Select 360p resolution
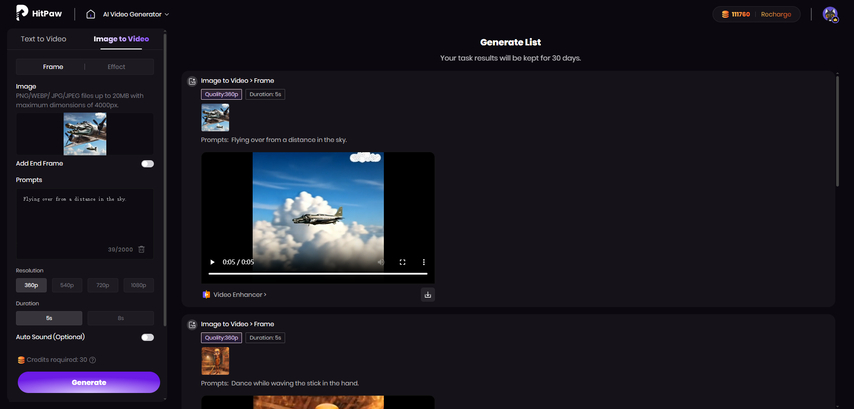 pyautogui.click(x=31, y=285)
